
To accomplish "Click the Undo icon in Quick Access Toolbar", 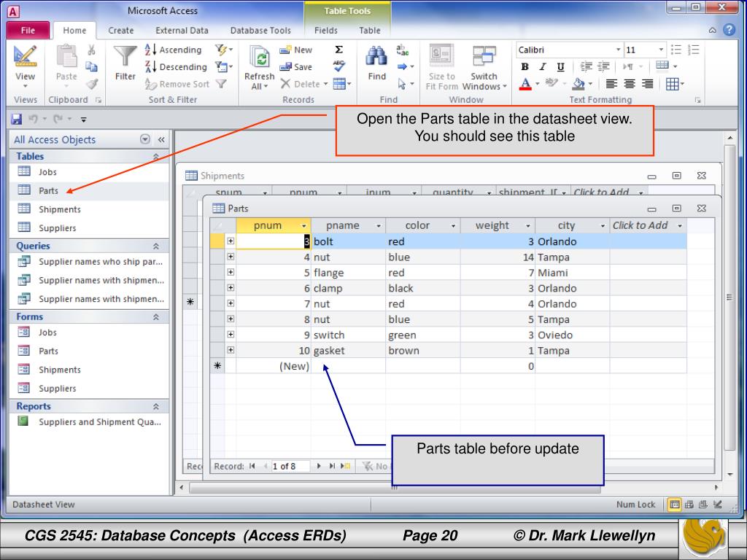I will 33,119.
